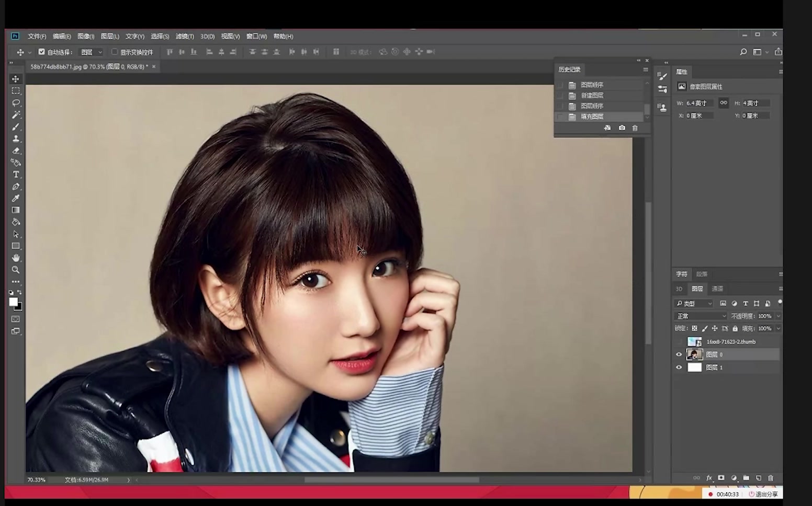The height and width of the screenshot is (506, 812).
Task: Open the 窗口(W) menu
Action: [256, 37]
